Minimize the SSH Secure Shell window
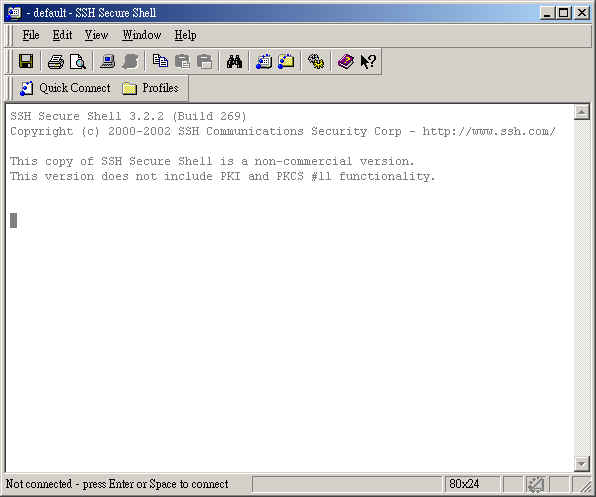The width and height of the screenshot is (596, 497). 547,13
